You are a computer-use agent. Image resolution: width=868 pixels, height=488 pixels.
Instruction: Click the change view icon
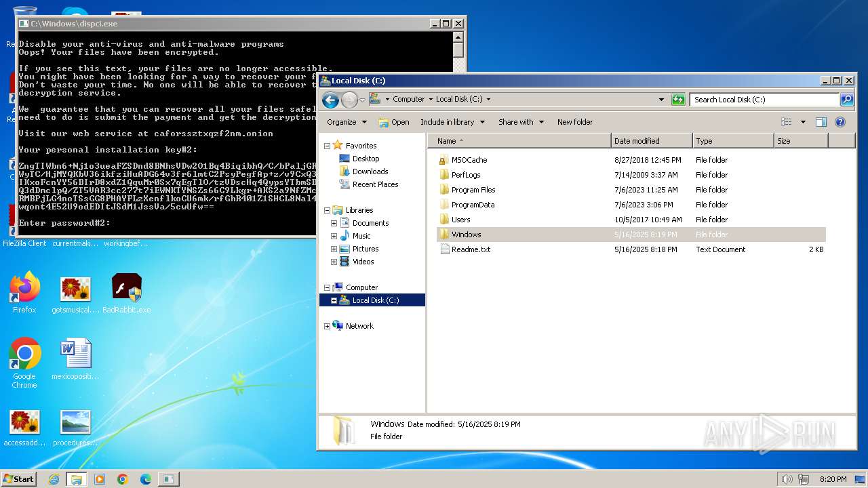[x=787, y=122]
